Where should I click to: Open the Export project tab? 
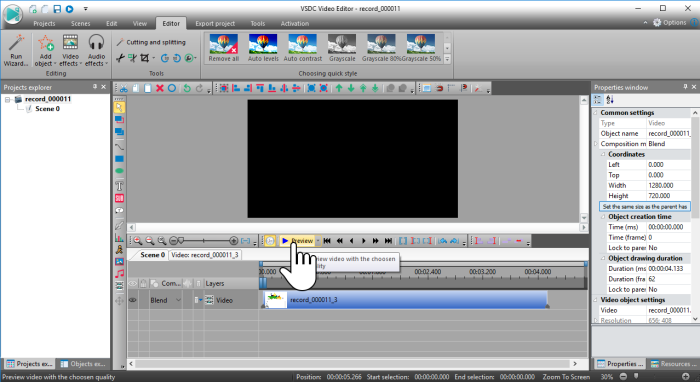click(215, 23)
